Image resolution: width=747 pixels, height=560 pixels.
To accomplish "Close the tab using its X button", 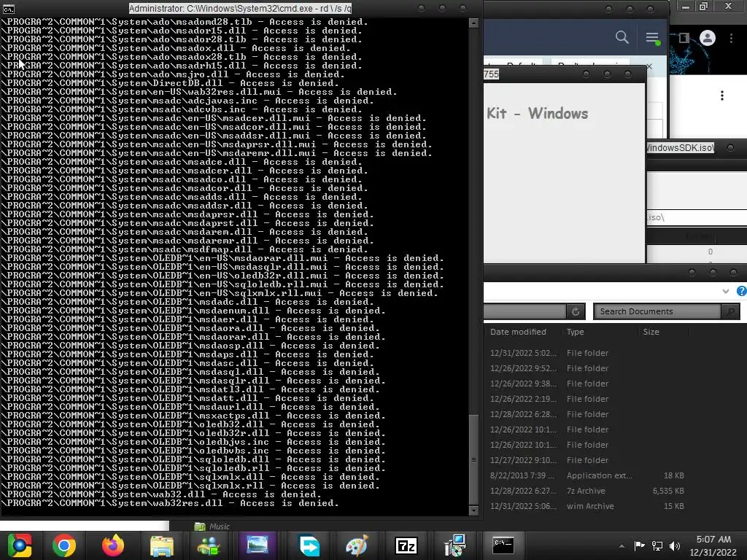I will tap(649, 66).
